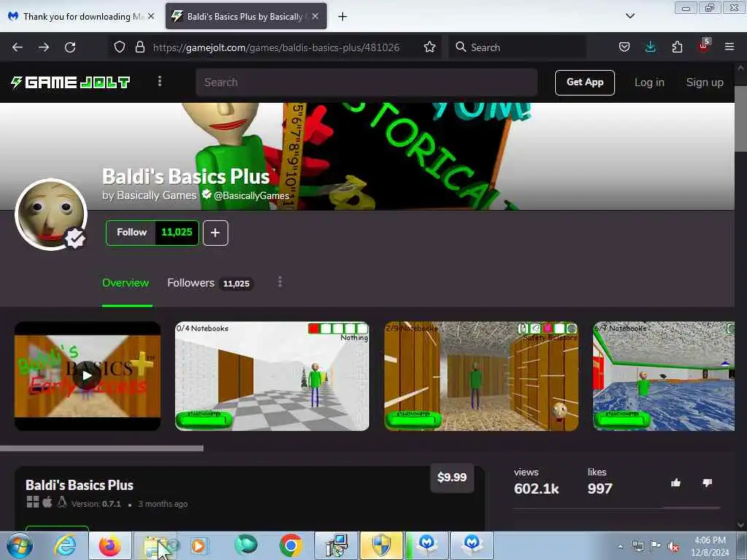Switch to 'Thank you for downloading' tab
Image resolution: width=747 pixels, height=560 pixels.
[81, 17]
